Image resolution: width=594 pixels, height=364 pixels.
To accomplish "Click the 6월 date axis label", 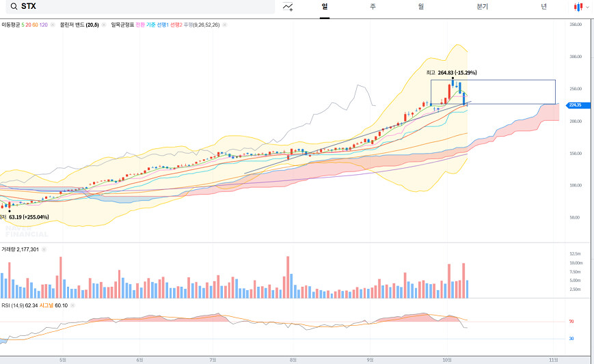I will (x=140, y=360).
